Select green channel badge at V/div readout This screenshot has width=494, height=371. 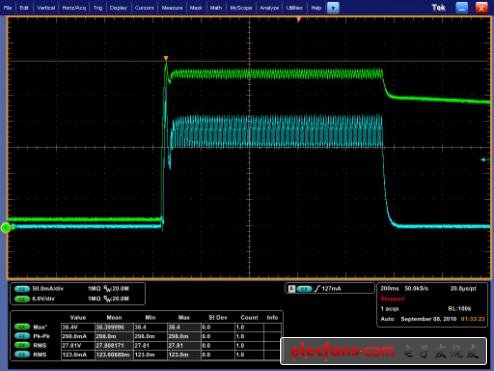tap(22, 299)
